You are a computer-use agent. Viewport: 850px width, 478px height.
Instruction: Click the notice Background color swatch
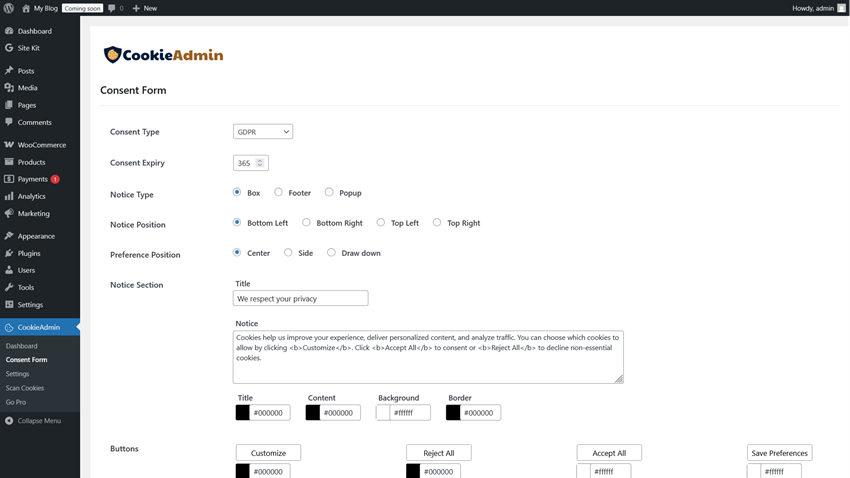(x=383, y=413)
